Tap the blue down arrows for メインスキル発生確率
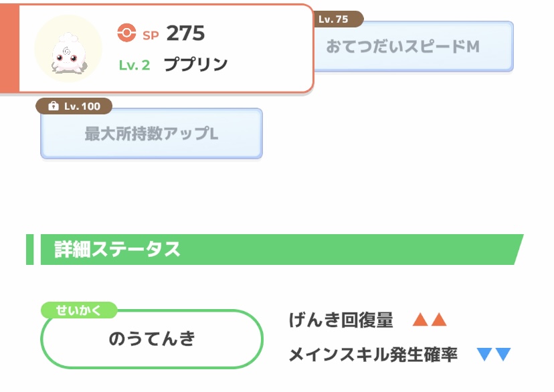 494,355
